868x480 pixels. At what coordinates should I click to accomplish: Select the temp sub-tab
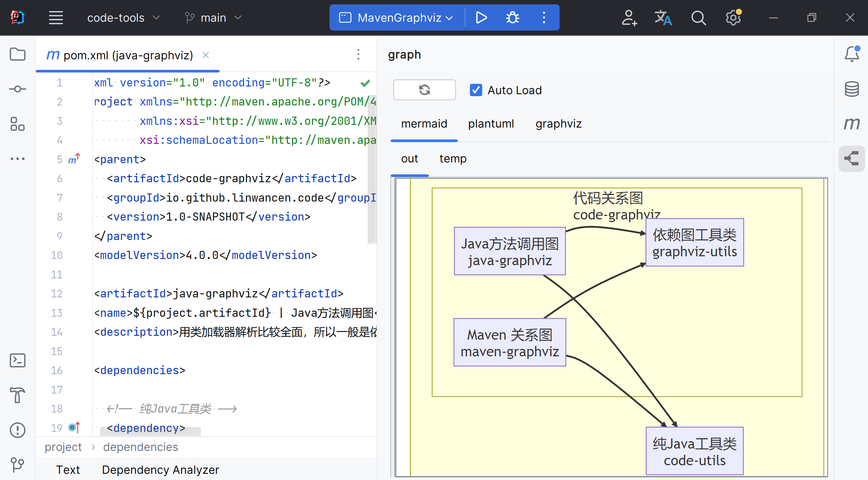453,159
